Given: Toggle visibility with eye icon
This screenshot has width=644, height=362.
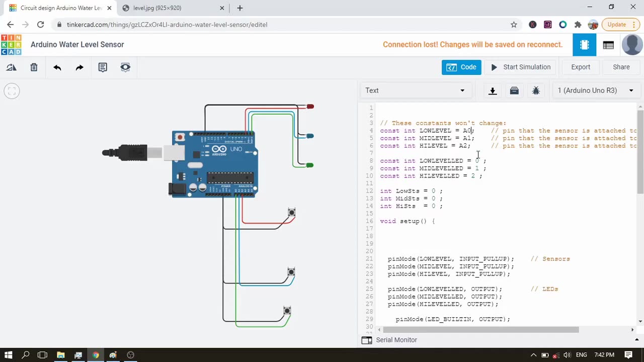Looking at the screenshot, I should pos(125,67).
